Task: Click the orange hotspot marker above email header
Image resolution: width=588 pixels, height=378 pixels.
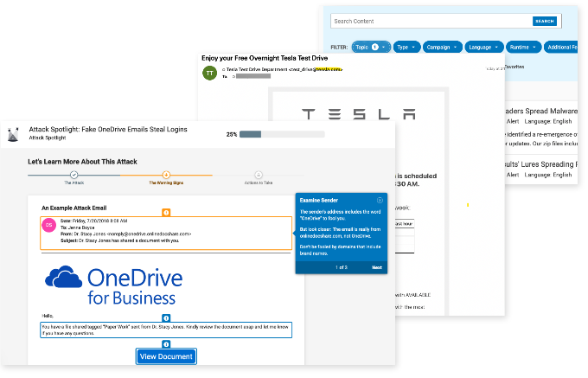Action: [x=166, y=213]
